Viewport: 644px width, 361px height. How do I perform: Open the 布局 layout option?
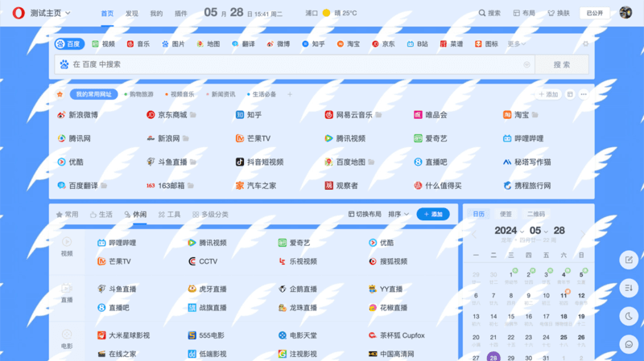[524, 13]
